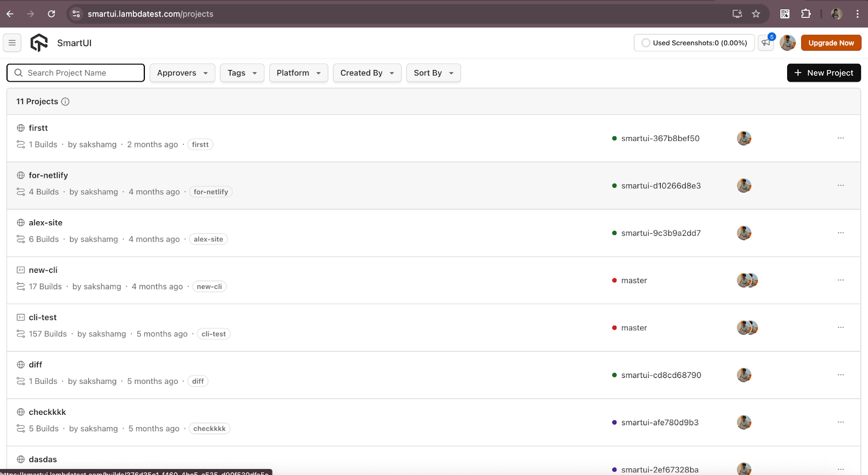The image size is (868, 475).
Task: Click the cli-test tag chip
Action: pyautogui.click(x=214, y=334)
